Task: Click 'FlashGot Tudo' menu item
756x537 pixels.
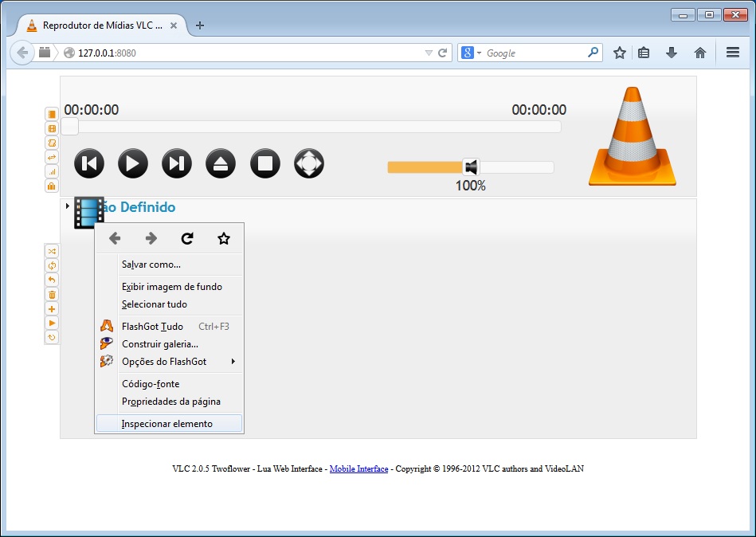Action: (x=169, y=327)
